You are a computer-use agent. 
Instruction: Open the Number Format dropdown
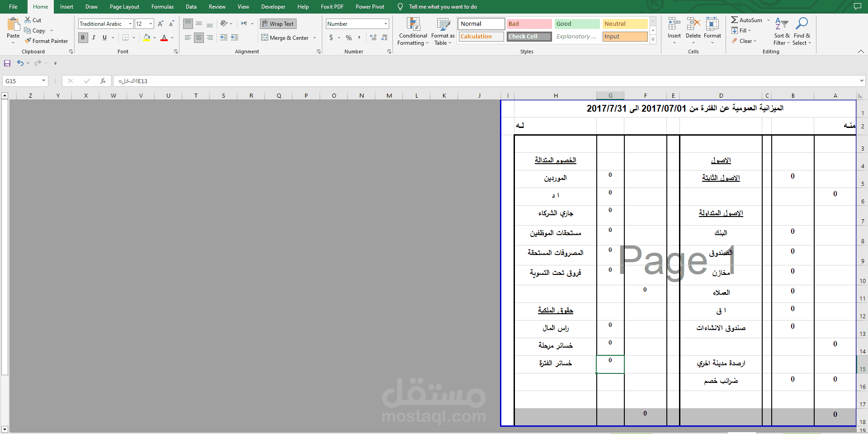(x=387, y=23)
